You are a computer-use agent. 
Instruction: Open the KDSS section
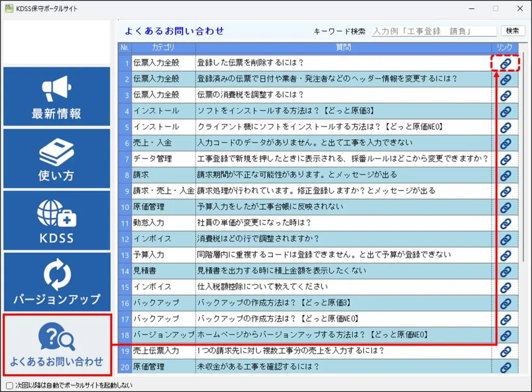coord(56,220)
